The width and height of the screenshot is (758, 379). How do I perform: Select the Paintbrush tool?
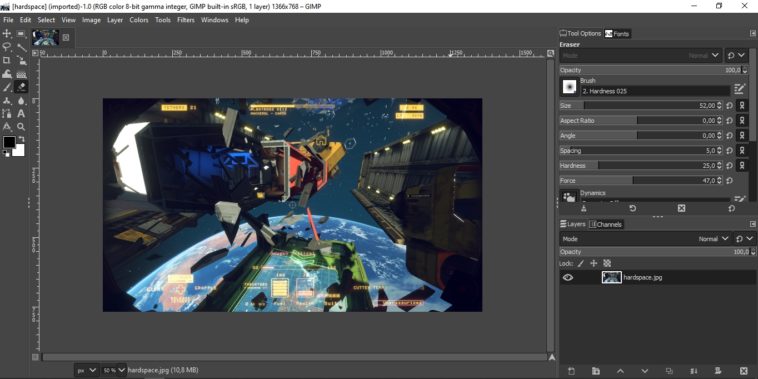7,87
